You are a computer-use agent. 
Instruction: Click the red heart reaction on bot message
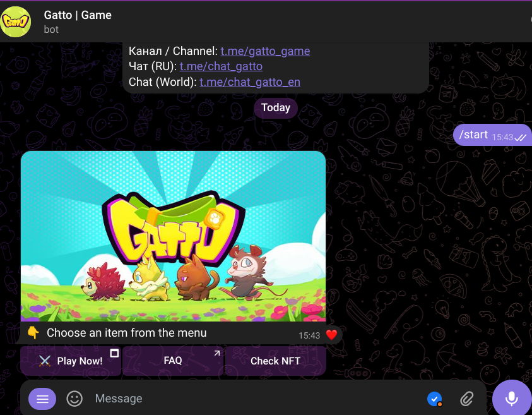(x=331, y=335)
